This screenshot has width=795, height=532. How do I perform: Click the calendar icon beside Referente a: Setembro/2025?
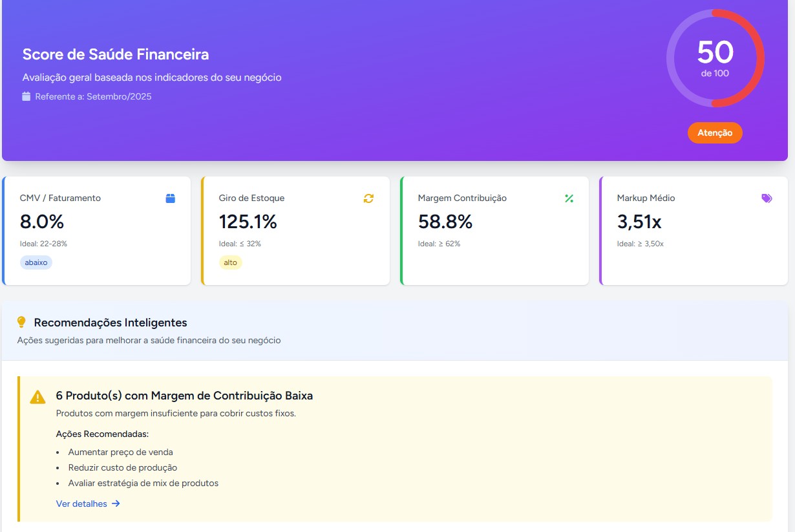[25, 96]
